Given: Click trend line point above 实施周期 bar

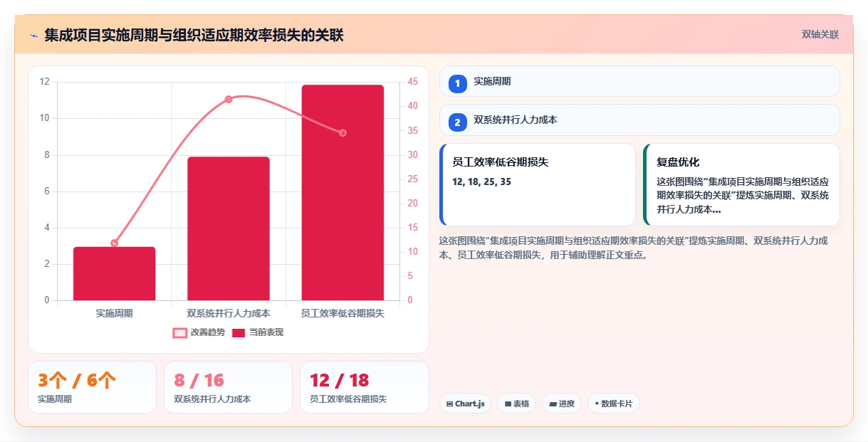Looking at the screenshot, I should click(115, 243).
